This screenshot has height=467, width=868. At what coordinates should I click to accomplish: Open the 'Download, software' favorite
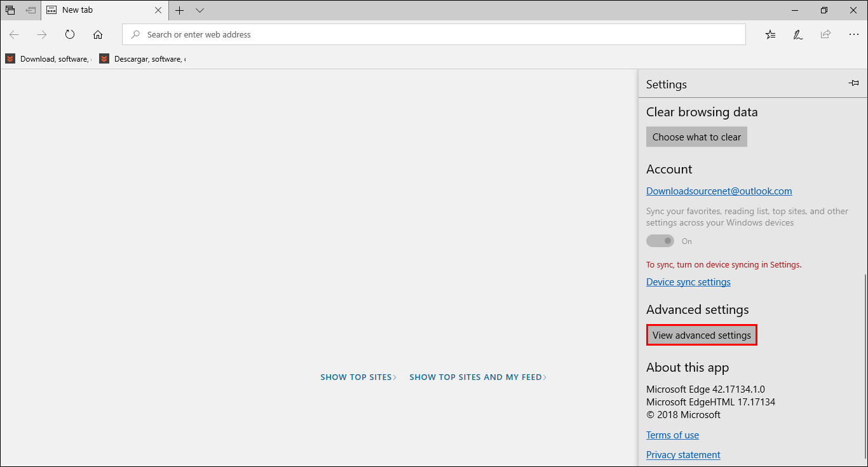pyautogui.click(x=48, y=58)
